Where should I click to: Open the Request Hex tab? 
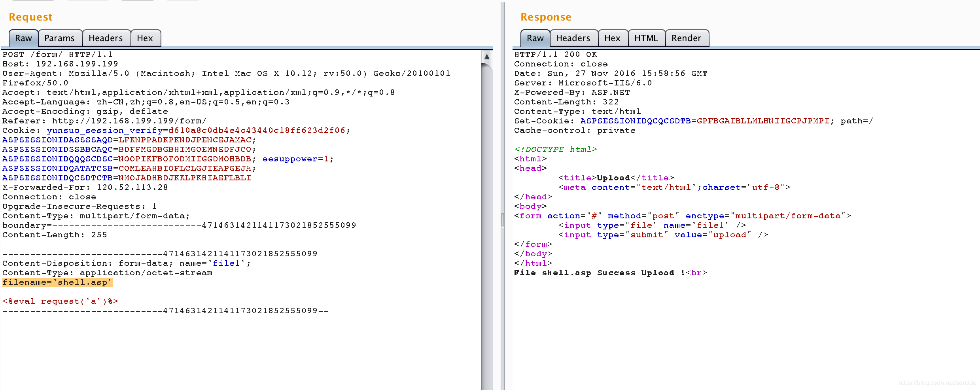(145, 38)
